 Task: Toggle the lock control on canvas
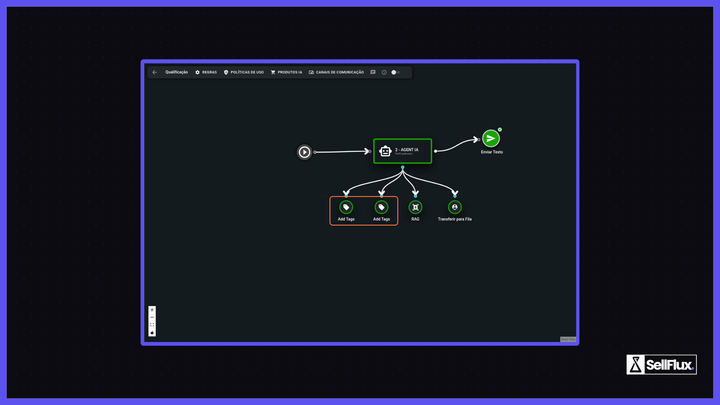pos(152,332)
